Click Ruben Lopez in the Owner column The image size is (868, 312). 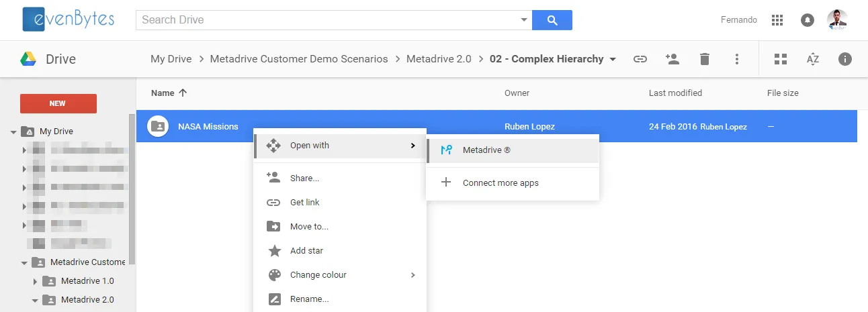click(x=529, y=126)
